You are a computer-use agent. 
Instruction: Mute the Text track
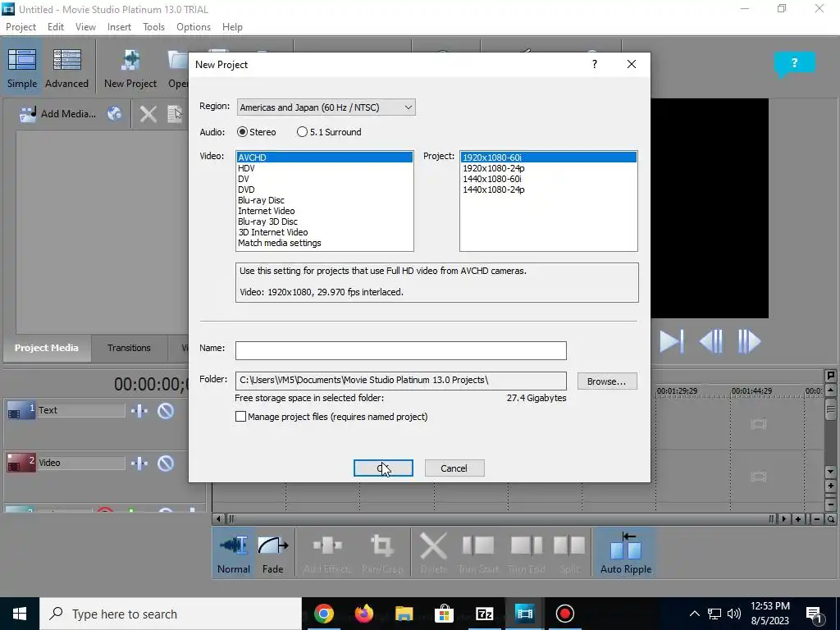166,411
